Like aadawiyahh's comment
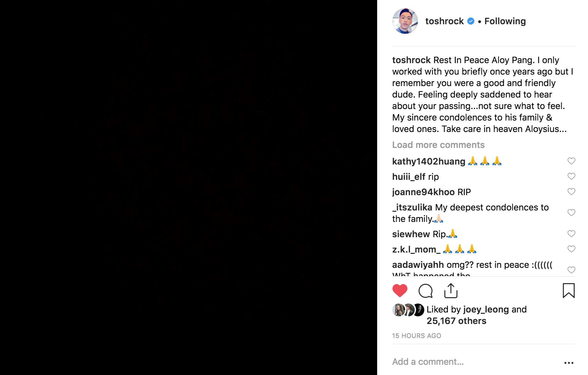The width and height of the screenshot is (588, 375). click(x=571, y=270)
